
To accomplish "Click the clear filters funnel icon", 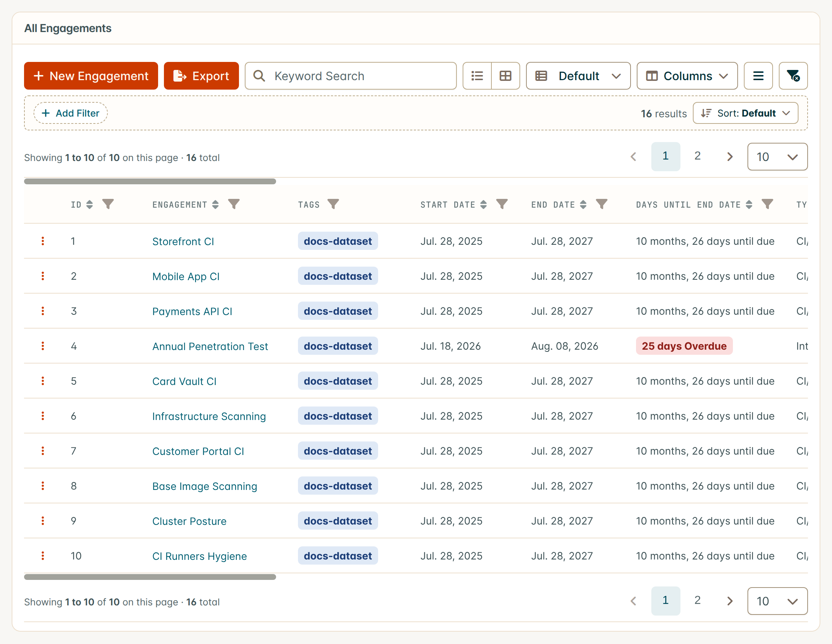I will (793, 76).
